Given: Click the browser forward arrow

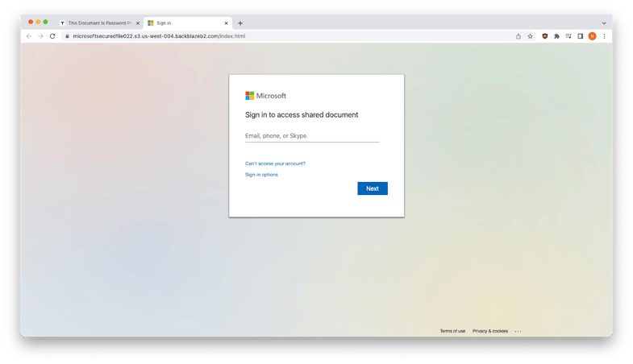Looking at the screenshot, I should (x=40, y=36).
